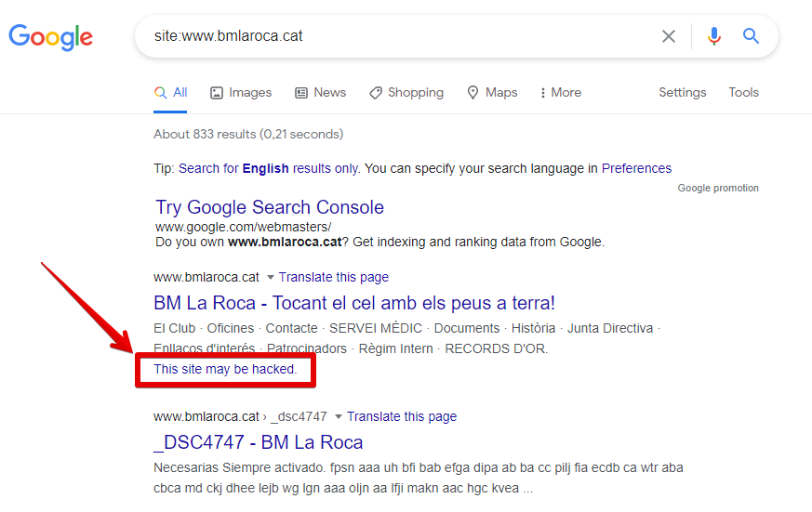Open the Preferences link

(636, 168)
